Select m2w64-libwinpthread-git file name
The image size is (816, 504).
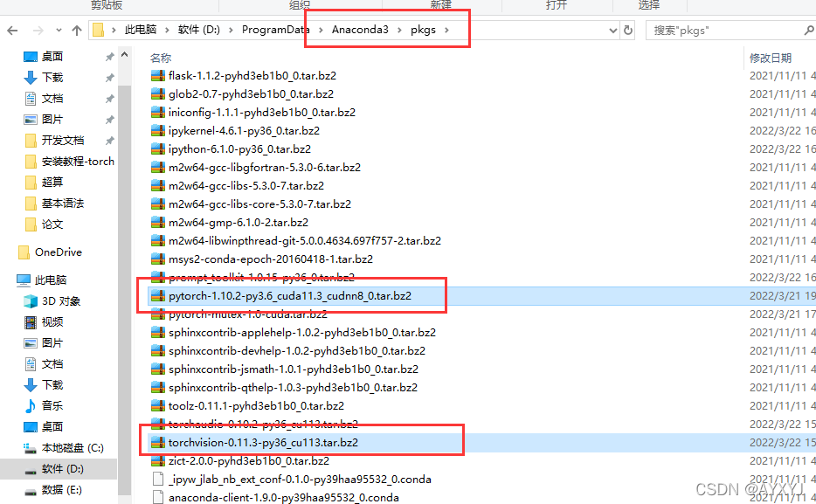coord(304,241)
